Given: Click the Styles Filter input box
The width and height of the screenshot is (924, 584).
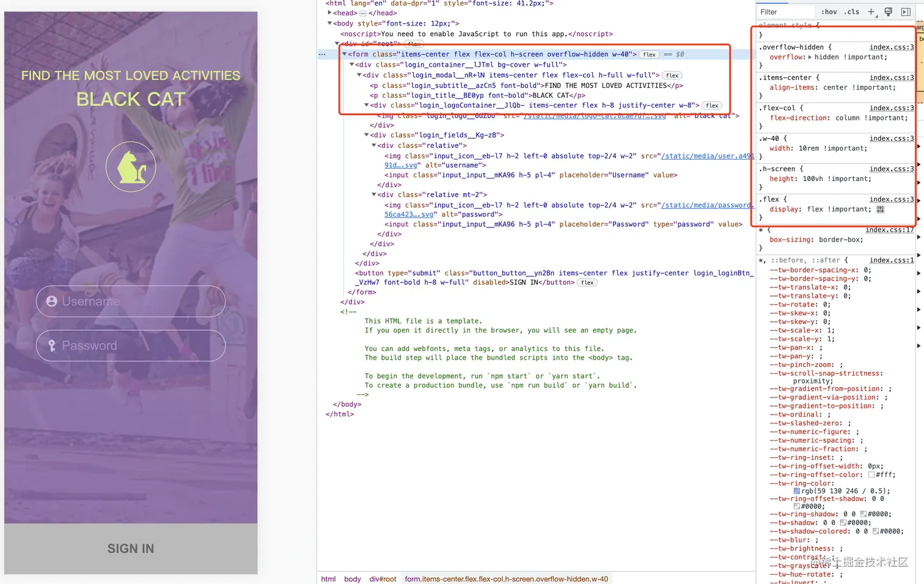Looking at the screenshot, I should coord(785,12).
